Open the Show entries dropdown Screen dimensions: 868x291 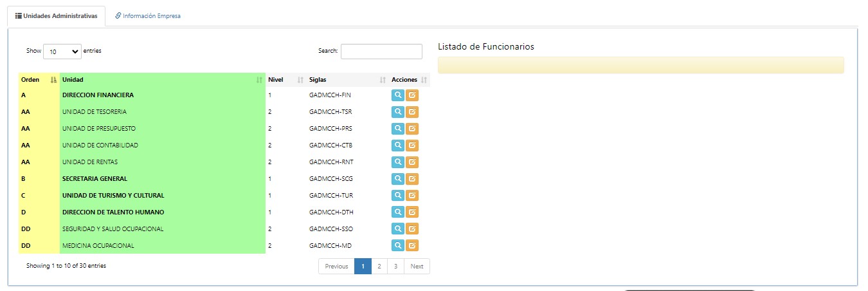tap(62, 52)
